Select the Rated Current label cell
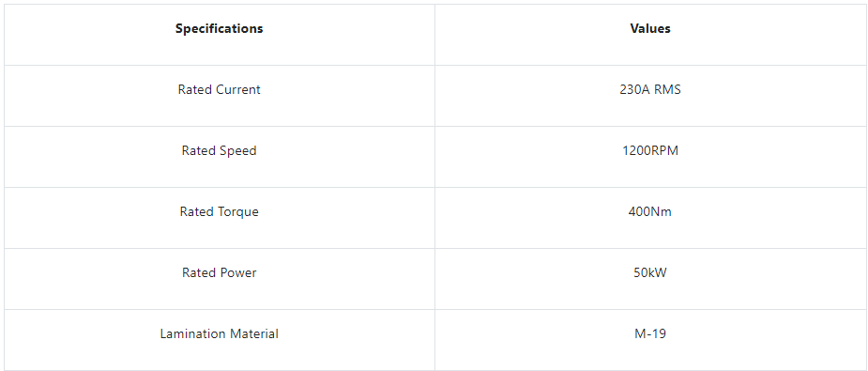 pos(220,90)
